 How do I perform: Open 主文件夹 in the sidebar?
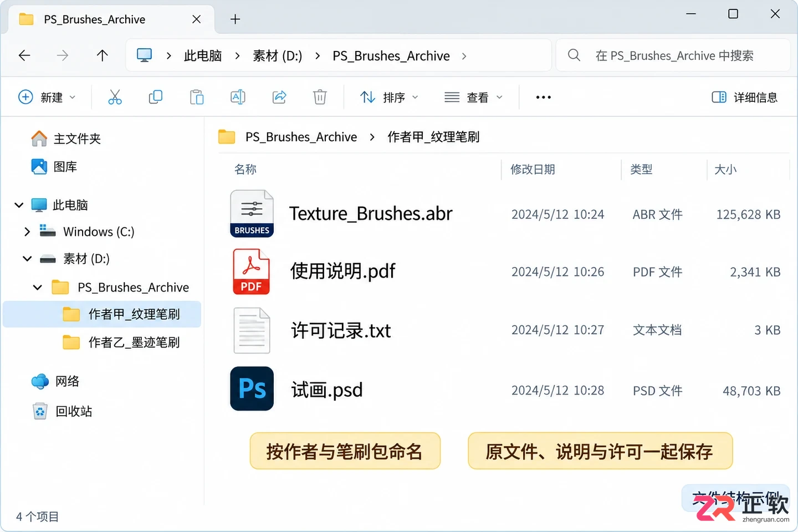[66, 139]
